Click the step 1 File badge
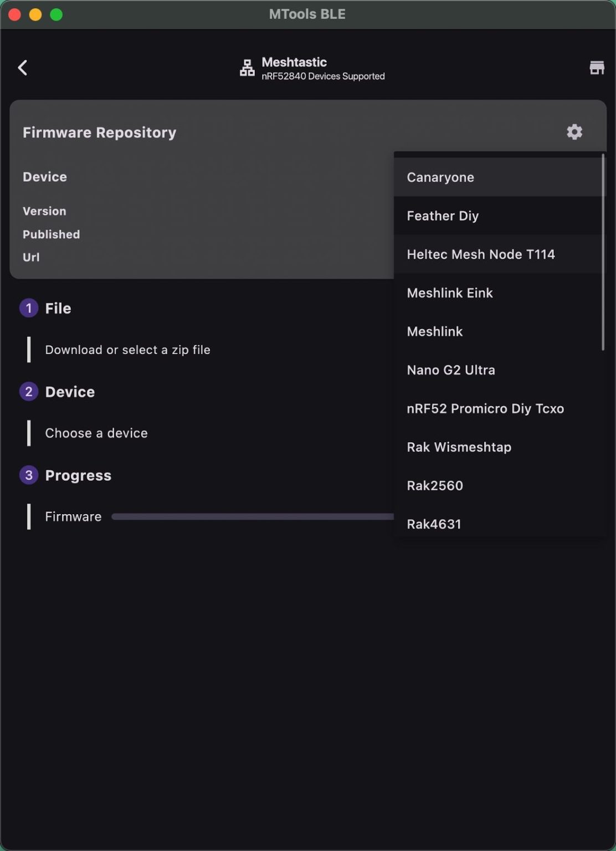The height and width of the screenshot is (851, 616). 29,308
